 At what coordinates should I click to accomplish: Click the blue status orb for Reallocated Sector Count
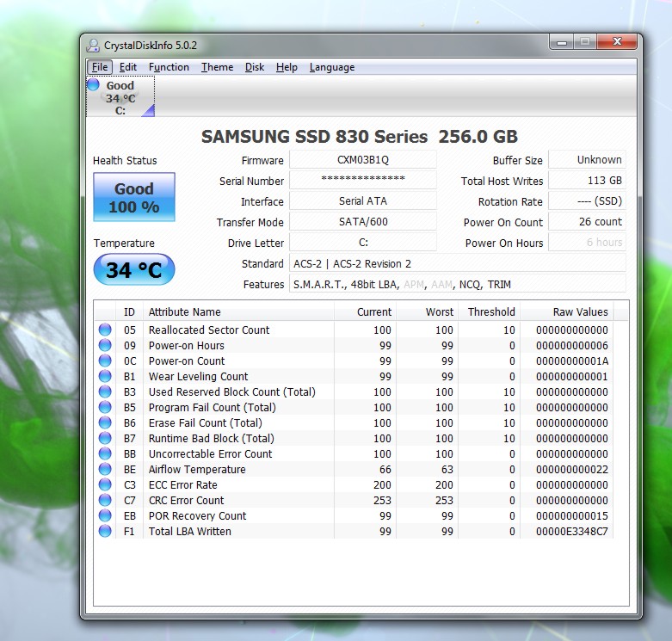point(105,330)
